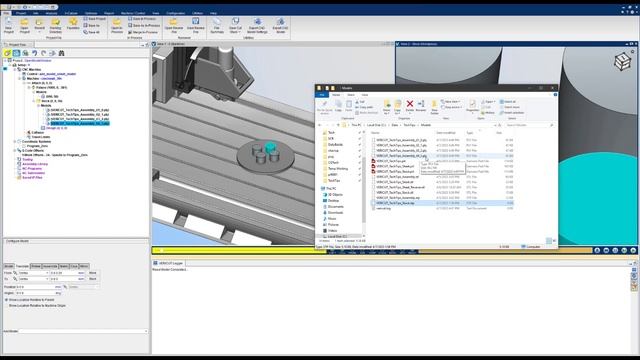The height and width of the screenshot is (360, 640).
Task: Switch to the Rotate tab
Action: point(36,266)
